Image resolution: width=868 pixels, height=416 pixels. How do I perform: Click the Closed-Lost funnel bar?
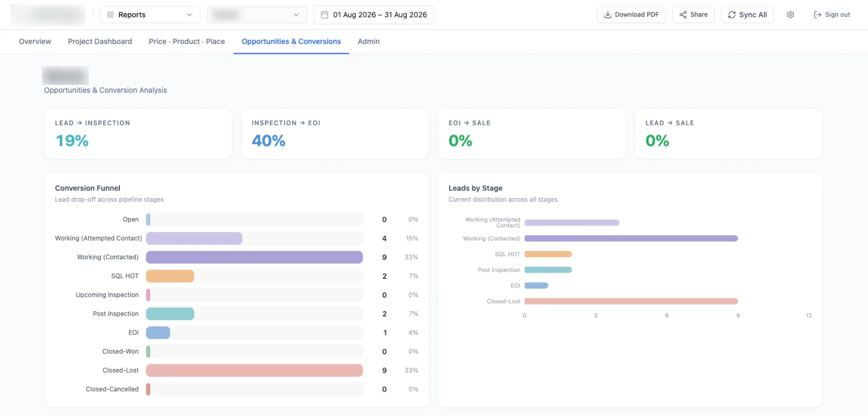coord(254,370)
